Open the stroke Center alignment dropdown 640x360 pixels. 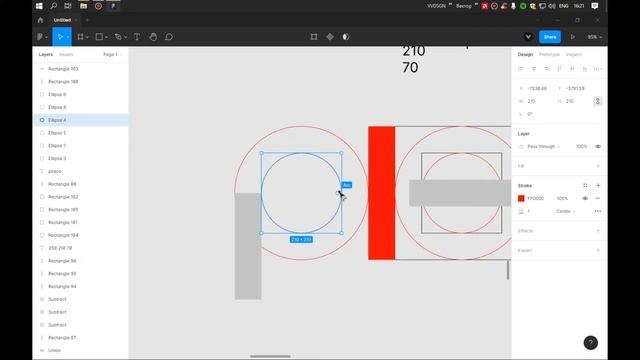565,211
